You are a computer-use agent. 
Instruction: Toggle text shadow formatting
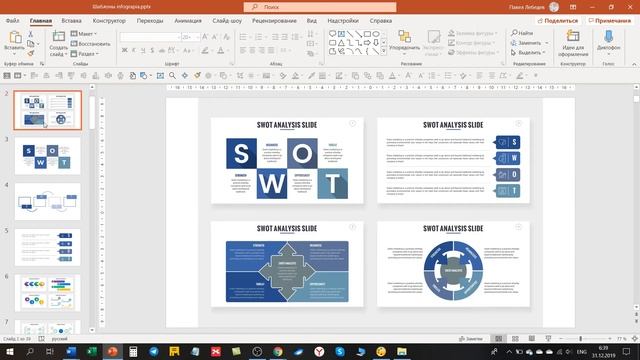[x=152, y=50]
